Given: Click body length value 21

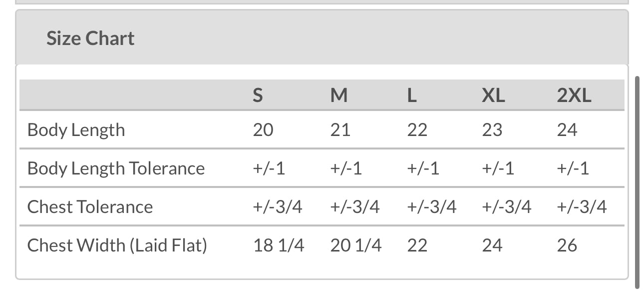Looking at the screenshot, I should pos(340,130).
